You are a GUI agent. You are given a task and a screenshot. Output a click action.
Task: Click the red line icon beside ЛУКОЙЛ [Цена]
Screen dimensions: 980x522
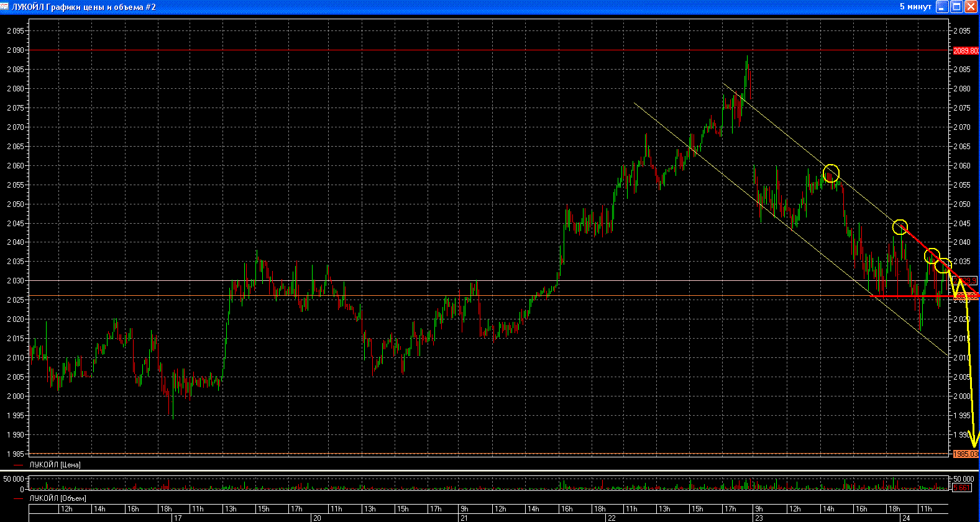[18, 465]
